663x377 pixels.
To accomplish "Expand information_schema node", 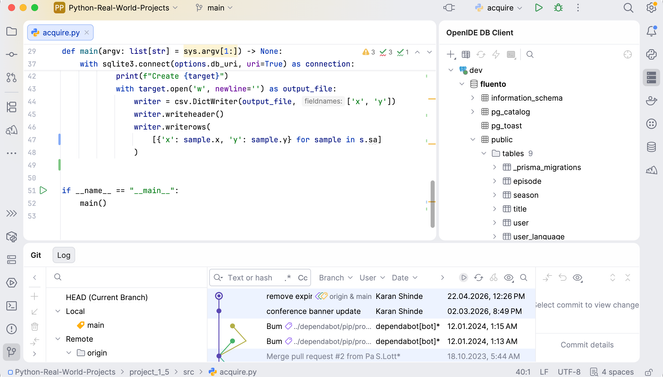I will coord(473,98).
